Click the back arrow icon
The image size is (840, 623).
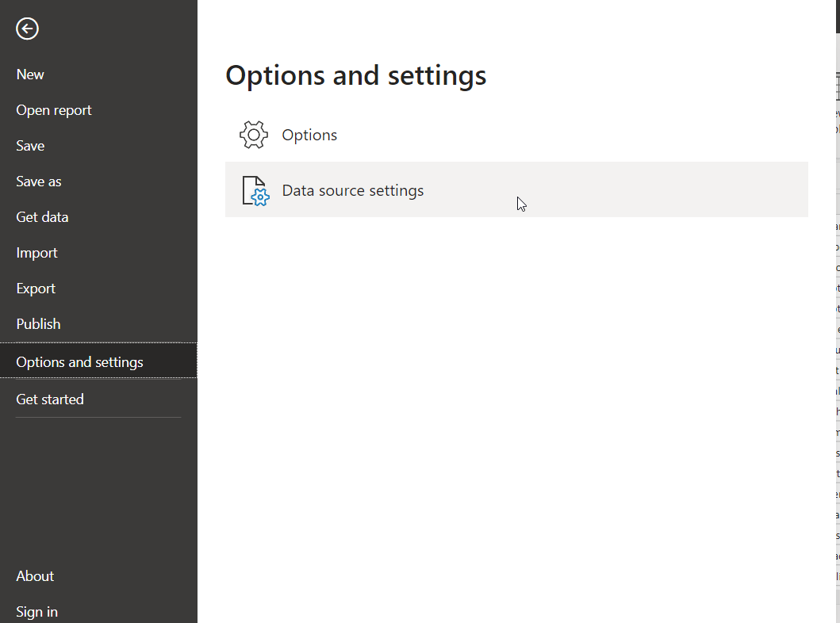pos(27,29)
